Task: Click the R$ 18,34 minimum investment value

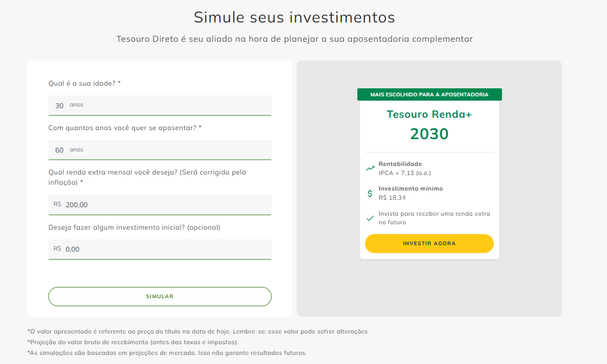Action: [x=392, y=198]
